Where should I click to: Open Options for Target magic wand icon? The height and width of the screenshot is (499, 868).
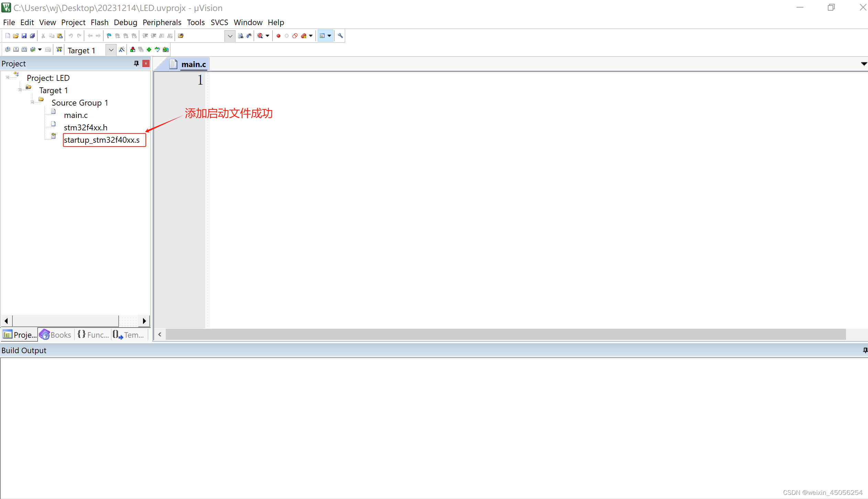tap(122, 50)
